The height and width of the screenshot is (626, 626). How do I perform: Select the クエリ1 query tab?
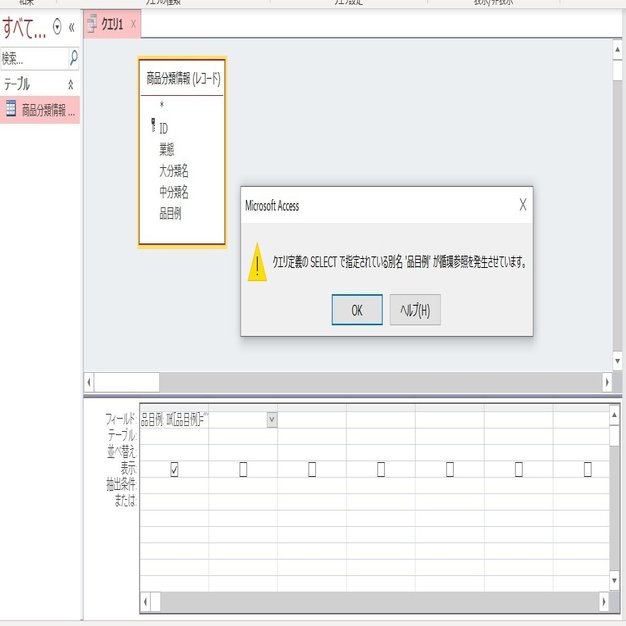coord(112,25)
